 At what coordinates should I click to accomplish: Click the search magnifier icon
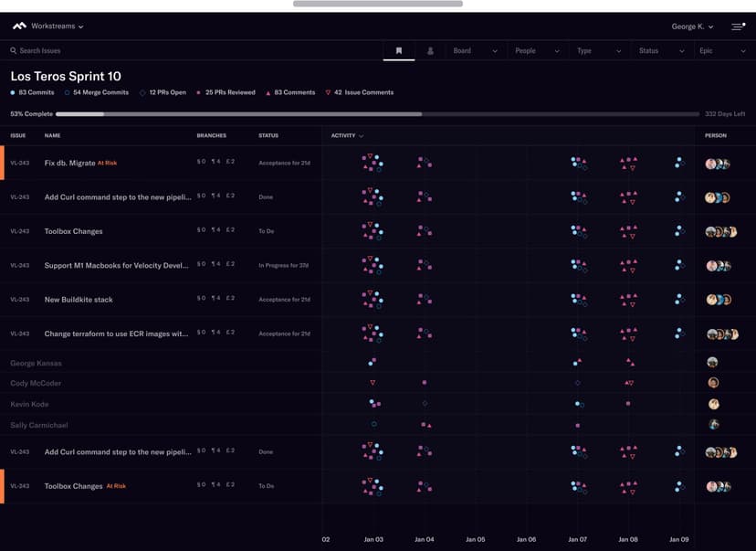point(14,51)
